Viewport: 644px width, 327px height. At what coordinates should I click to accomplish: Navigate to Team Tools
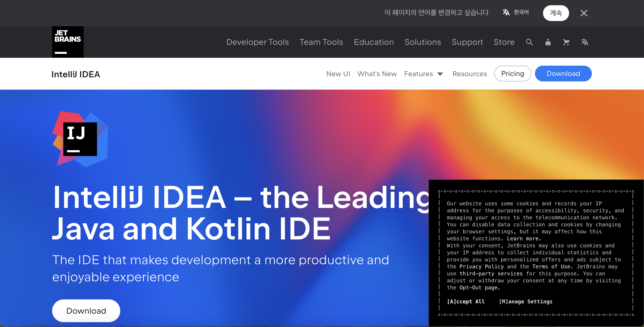coord(321,42)
